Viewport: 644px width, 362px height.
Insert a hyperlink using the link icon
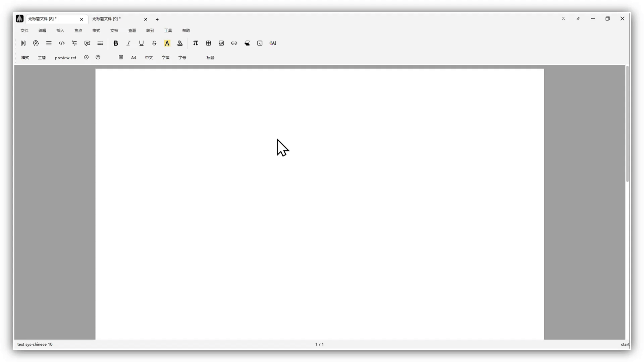[x=234, y=43]
